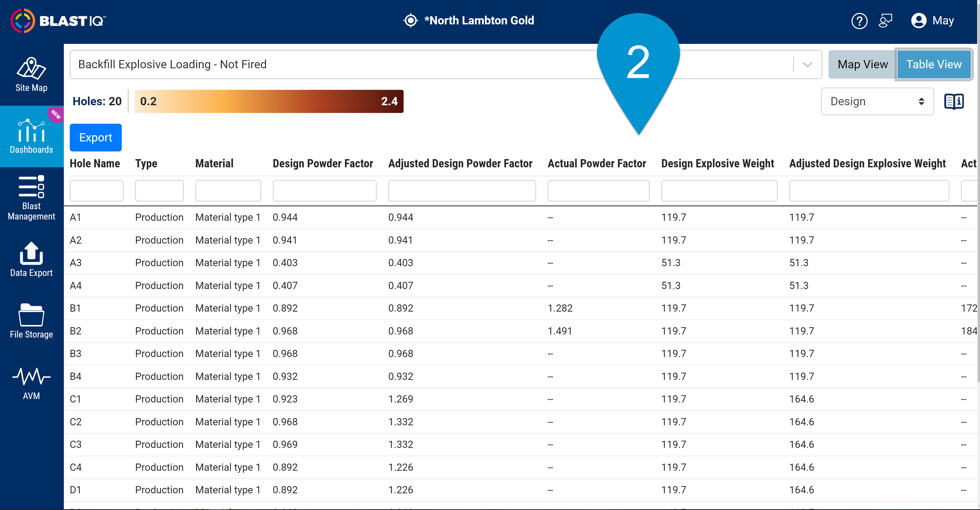Click the powder factor color gradient bar
The width and height of the screenshot is (980, 510).
pyautogui.click(x=268, y=101)
